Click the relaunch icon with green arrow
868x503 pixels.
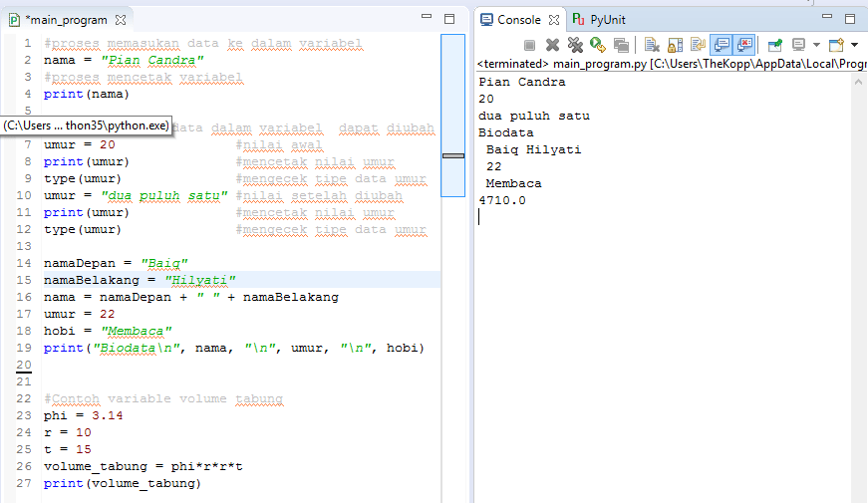pos(598,45)
